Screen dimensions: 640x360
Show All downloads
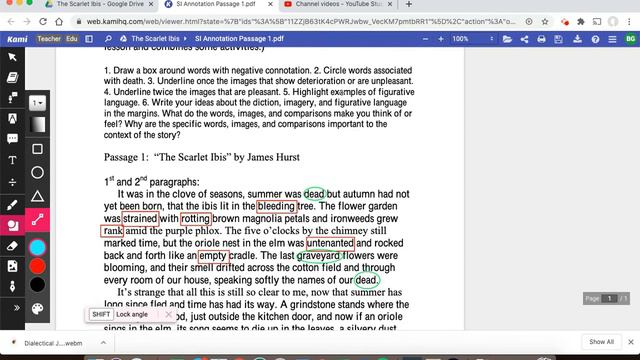[x=601, y=342]
